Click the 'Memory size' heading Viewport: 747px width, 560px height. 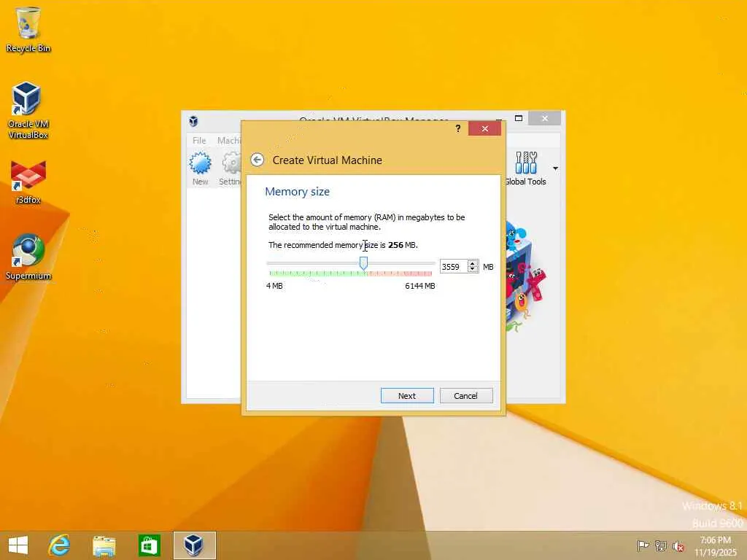298,192
